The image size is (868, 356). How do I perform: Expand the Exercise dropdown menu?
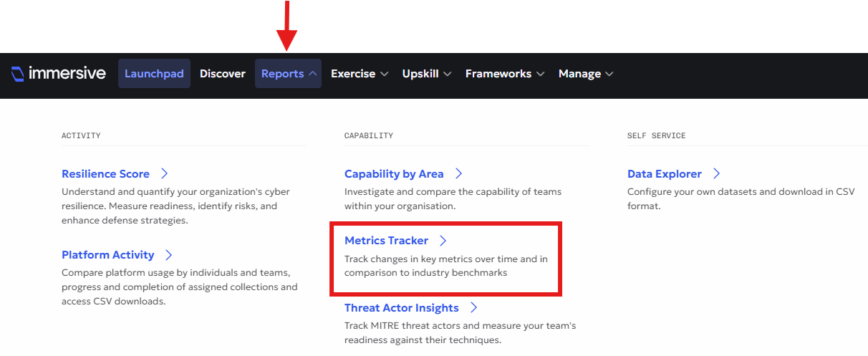point(360,73)
